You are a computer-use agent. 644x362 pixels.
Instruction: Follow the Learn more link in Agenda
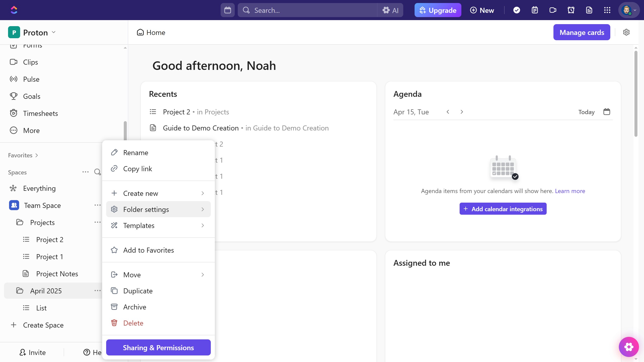click(x=570, y=191)
